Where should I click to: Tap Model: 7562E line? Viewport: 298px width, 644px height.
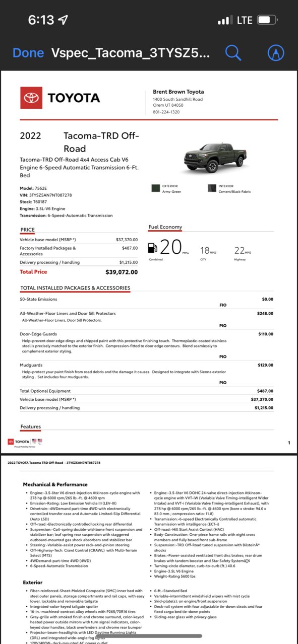tap(34, 188)
